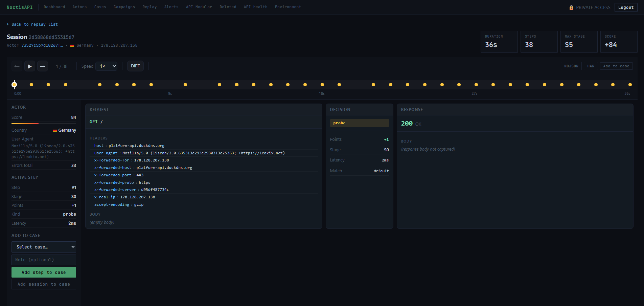
Task: Click the green Add step to case button
Action: [44, 272]
